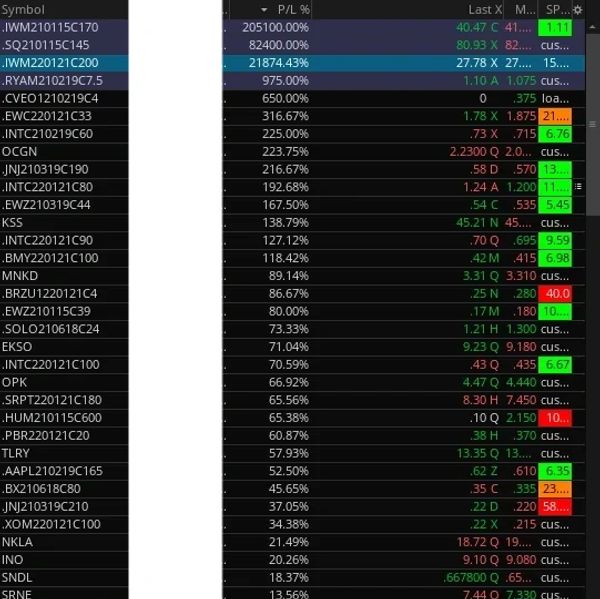Screen dimensions: 600x599
Task: Click the orange cell in the EWC220121C33 row
Action: [555, 116]
